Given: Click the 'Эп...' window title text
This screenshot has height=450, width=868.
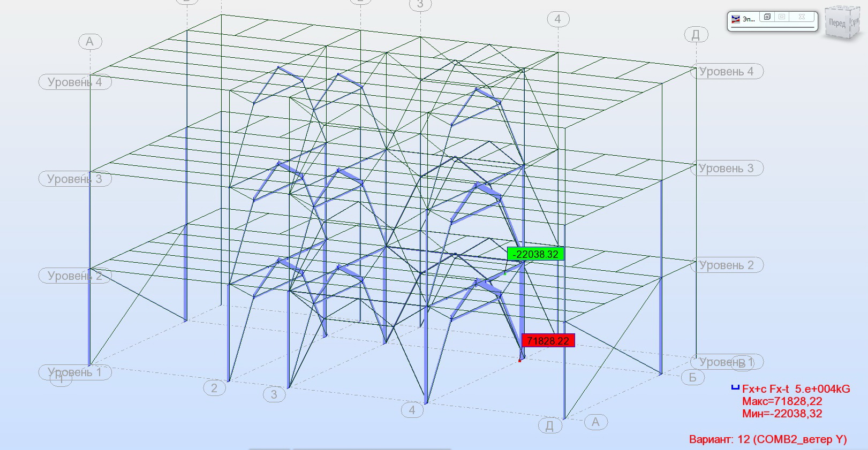Looking at the screenshot, I should [x=749, y=19].
